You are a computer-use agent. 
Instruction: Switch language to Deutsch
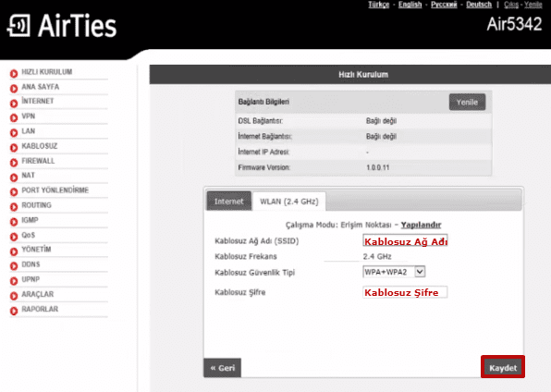point(479,5)
